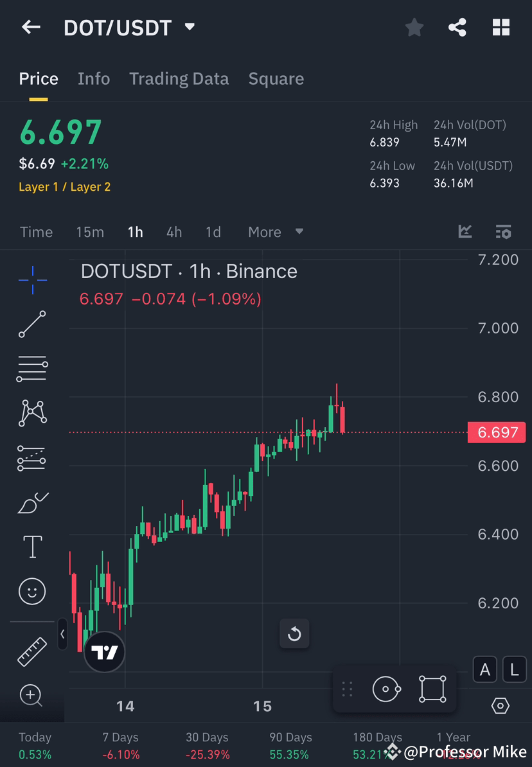
Task: Open the Info tab
Action: coord(94,78)
